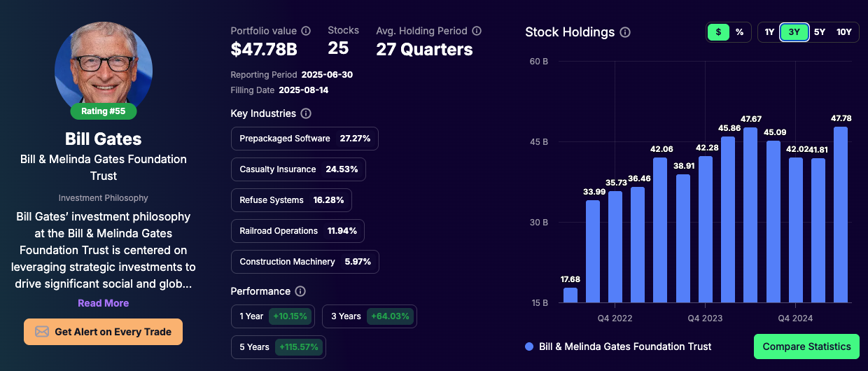
Task: Click the Railroad Operations industry chip
Action: point(297,231)
